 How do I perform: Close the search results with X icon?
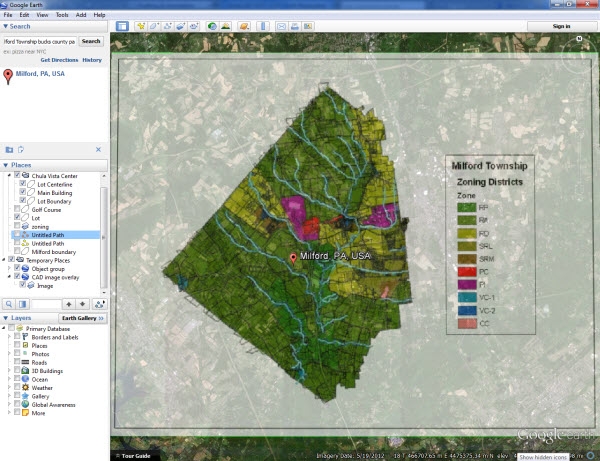coord(98,150)
